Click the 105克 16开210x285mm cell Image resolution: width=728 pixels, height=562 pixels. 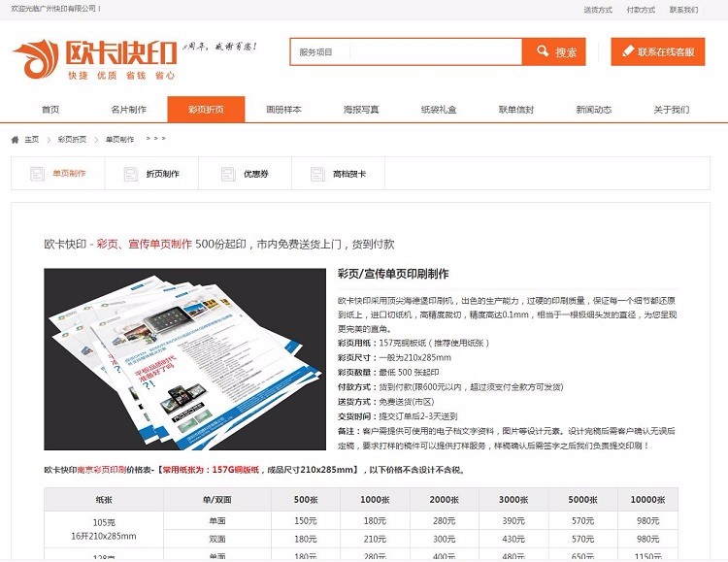104,530
